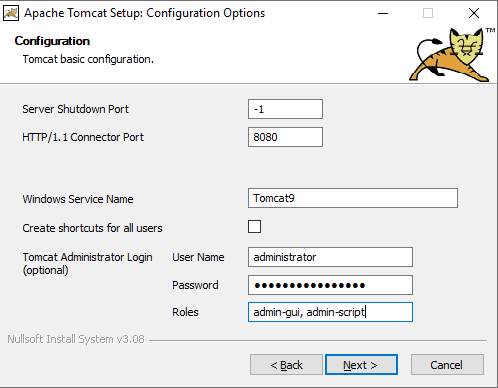Click Create shortcuts for all users label

click(x=92, y=228)
